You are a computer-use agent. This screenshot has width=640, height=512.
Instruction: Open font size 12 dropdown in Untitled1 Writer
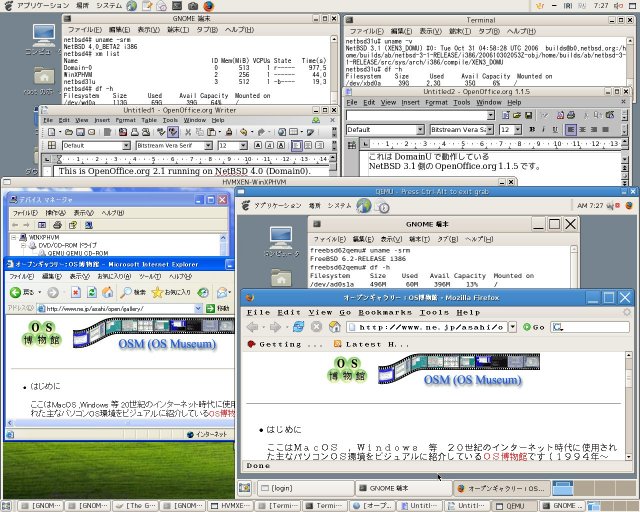coord(243,146)
